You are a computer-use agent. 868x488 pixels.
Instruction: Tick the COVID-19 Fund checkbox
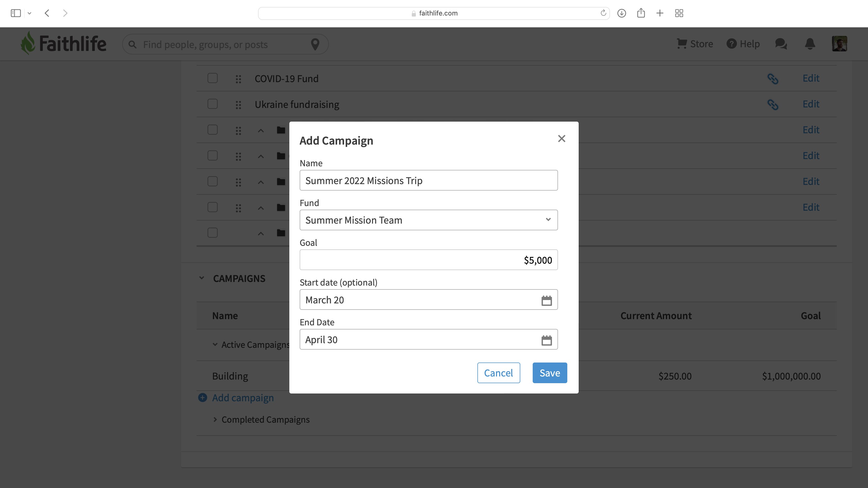(213, 78)
